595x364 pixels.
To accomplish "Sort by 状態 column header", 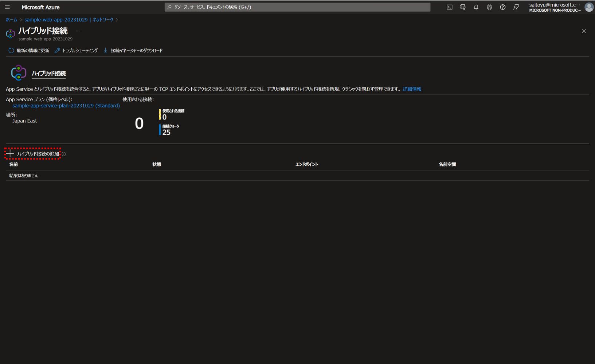I will (x=157, y=164).
